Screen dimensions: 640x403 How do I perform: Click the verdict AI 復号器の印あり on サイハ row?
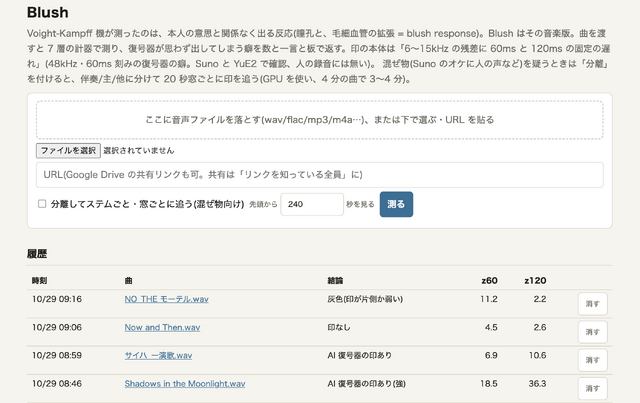[360, 356]
